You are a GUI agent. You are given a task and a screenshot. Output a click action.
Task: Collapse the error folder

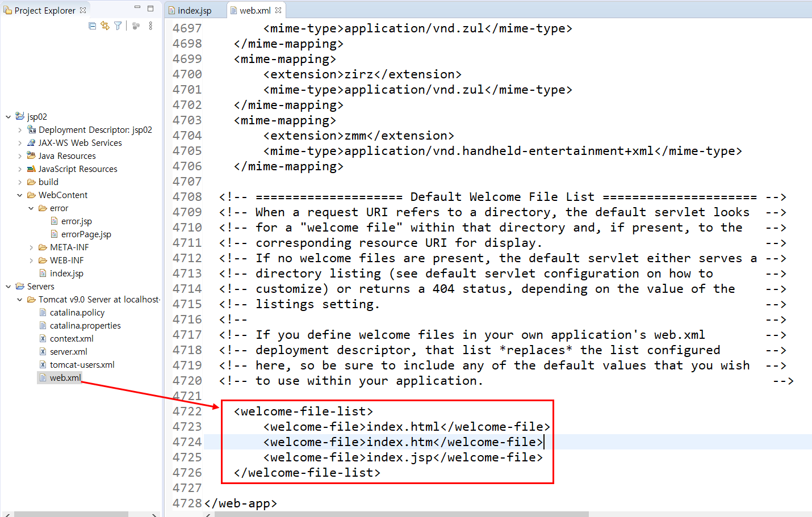31,208
